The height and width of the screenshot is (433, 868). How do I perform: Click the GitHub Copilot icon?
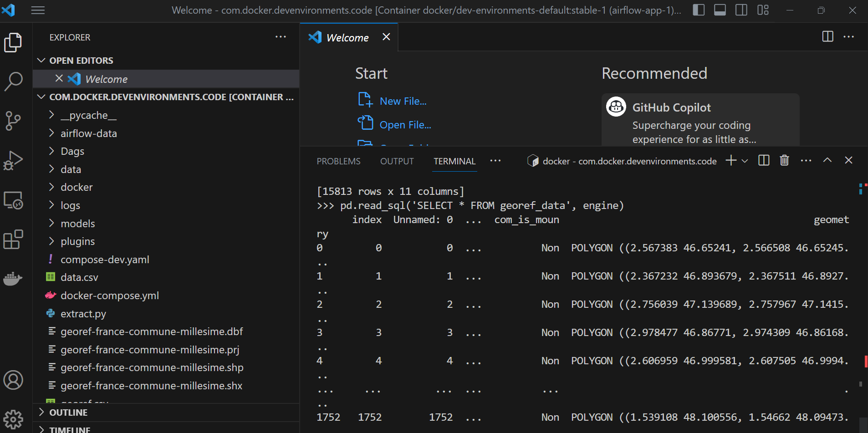click(616, 107)
